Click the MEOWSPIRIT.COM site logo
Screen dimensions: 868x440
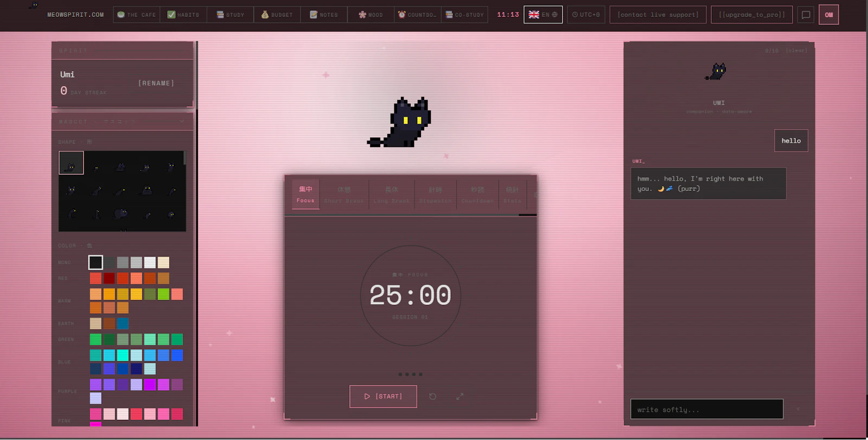pos(75,15)
